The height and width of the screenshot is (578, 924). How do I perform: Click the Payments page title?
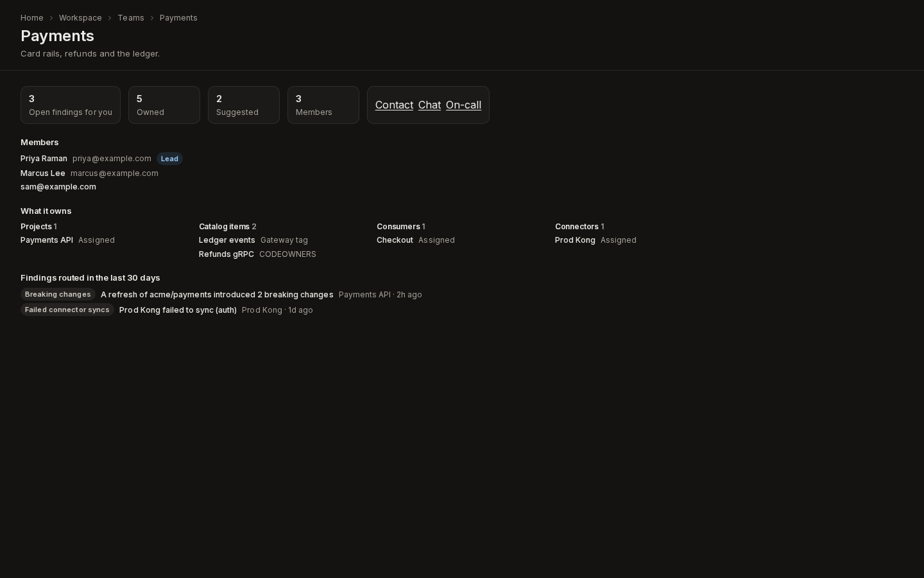57,36
